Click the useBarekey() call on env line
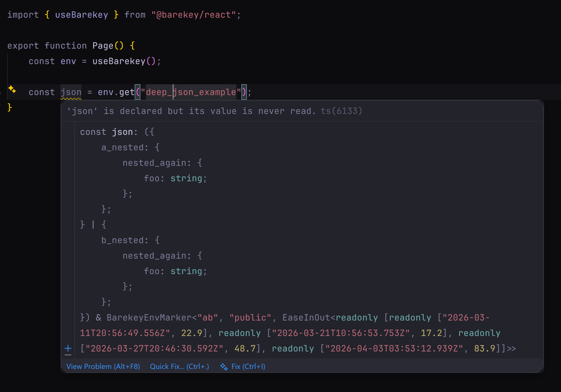Screen dimensions: 561x392 click(x=119, y=61)
